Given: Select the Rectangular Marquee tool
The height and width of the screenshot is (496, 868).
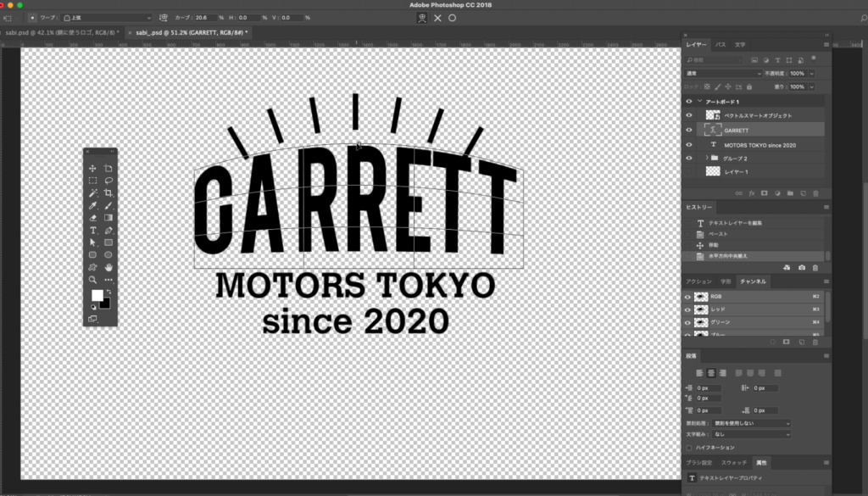Looking at the screenshot, I should (92, 181).
